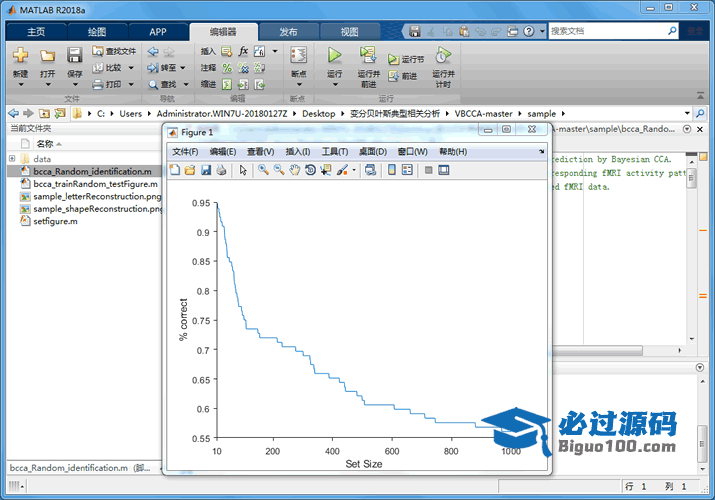This screenshot has width=715, height=500.
Task: Open the dropdown arrow under 保存
Action: (74, 85)
